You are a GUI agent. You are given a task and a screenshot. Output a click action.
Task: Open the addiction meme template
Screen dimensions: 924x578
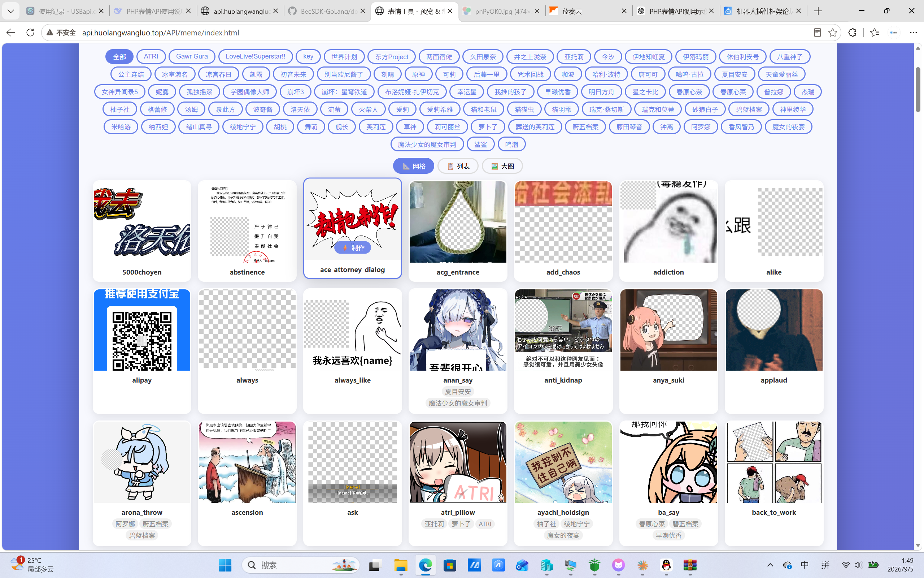coord(668,231)
